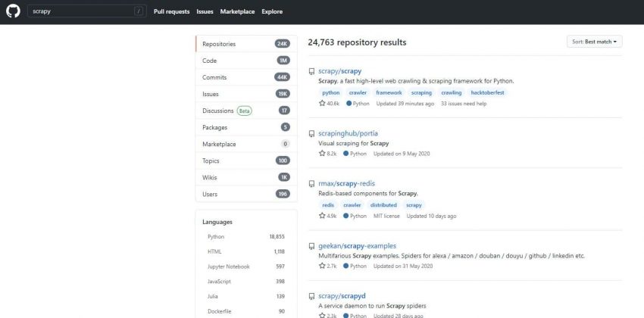Open Explore in top navigation
This screenshot has width=644, height=318.
272,11
